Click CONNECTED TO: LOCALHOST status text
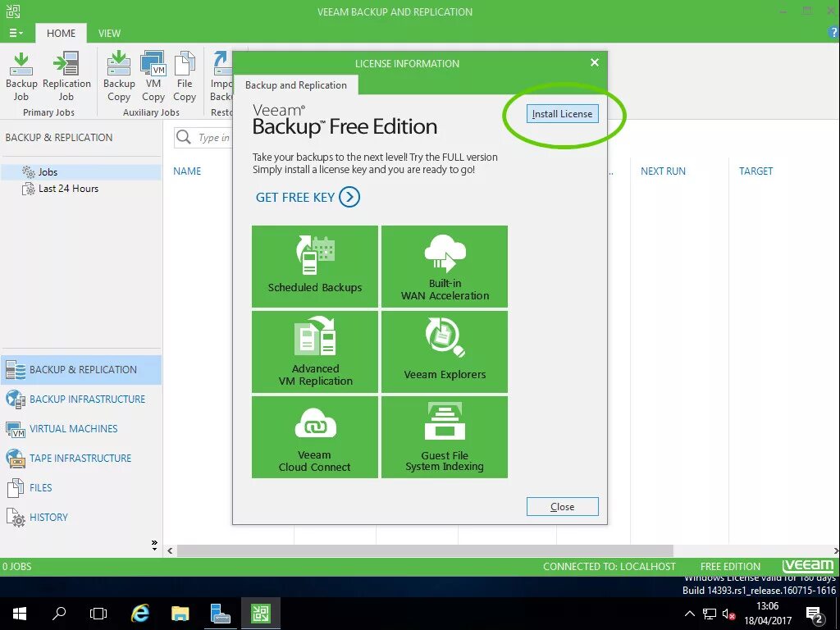The width and height of the screenshot is (840, 630). pos(609,566)
